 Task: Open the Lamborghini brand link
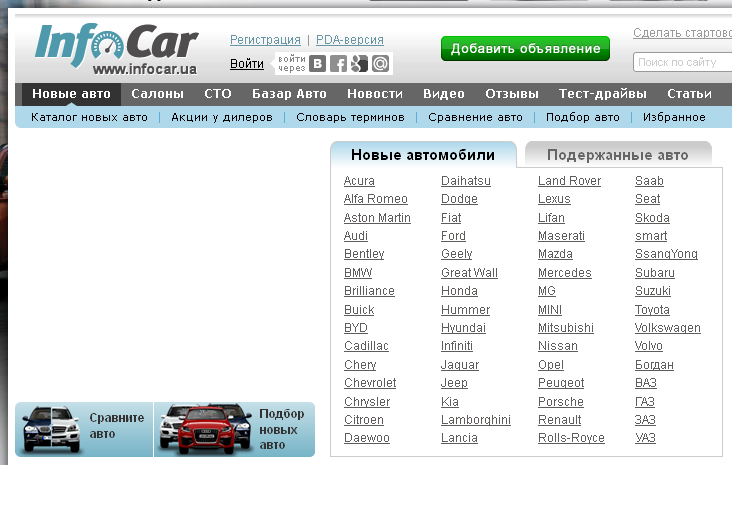[476, 420]
